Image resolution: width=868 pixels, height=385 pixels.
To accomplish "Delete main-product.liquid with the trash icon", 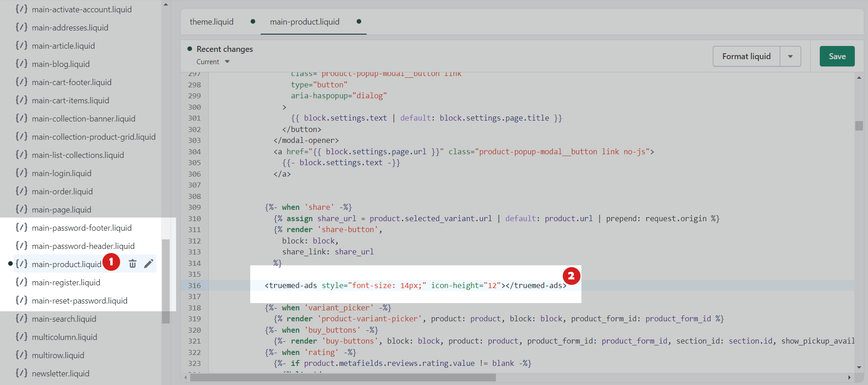I will coord(132,263).
